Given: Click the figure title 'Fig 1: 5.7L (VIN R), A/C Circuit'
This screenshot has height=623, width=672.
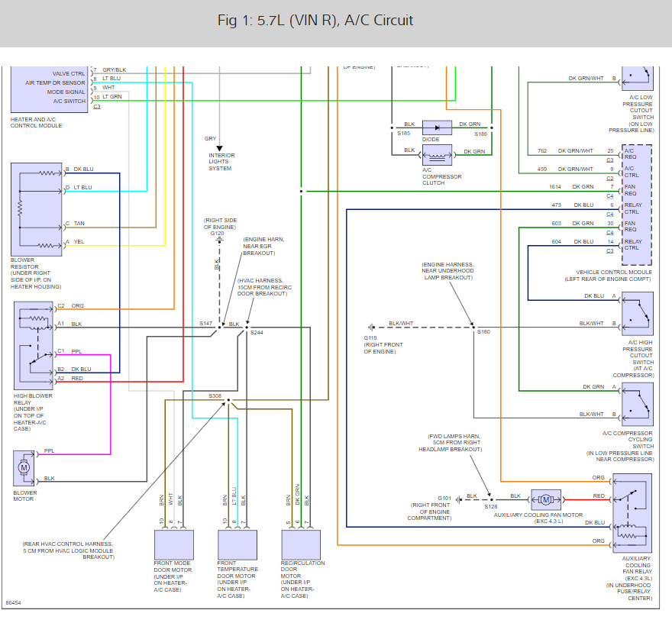Looking at the screenshot, I should click(x=315, y=20).
